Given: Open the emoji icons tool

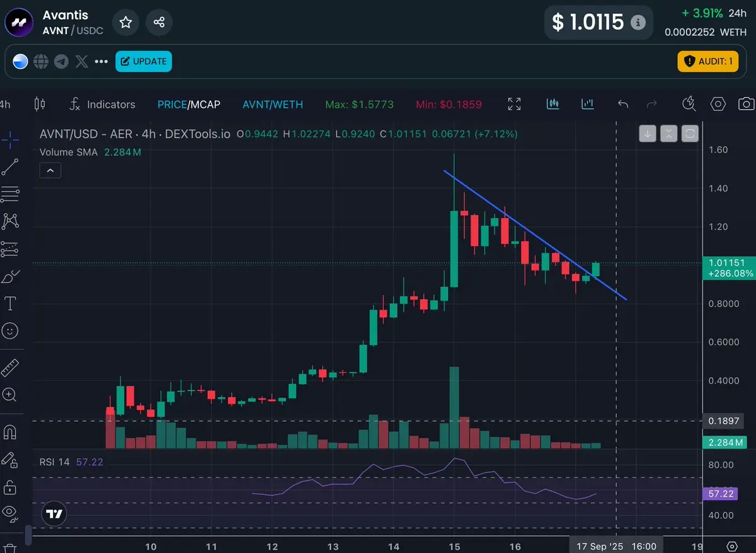Looking at the screenshot, I should coord(10,330).
